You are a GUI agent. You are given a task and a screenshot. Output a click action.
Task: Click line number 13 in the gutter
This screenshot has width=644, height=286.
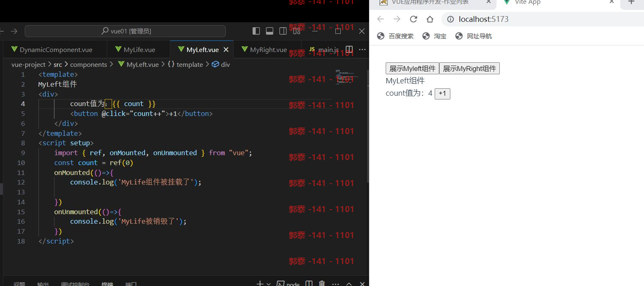click(21, 192)
